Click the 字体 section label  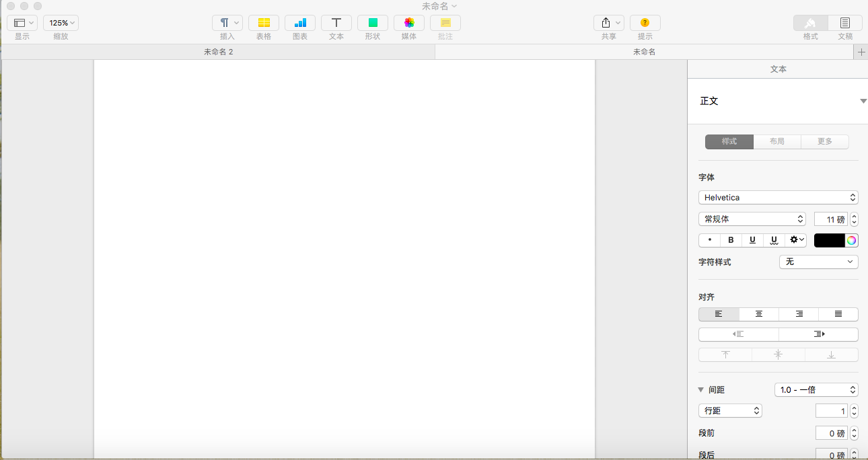tap(707, 178)
